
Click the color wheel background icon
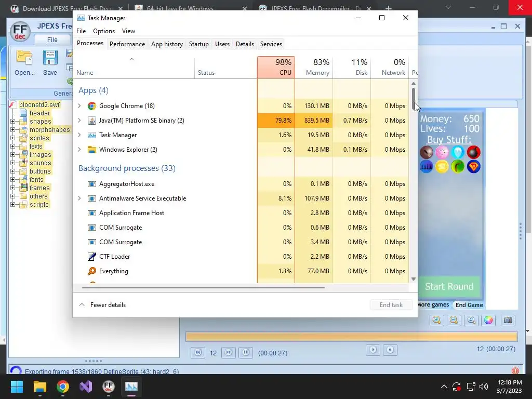pos(488,320)
